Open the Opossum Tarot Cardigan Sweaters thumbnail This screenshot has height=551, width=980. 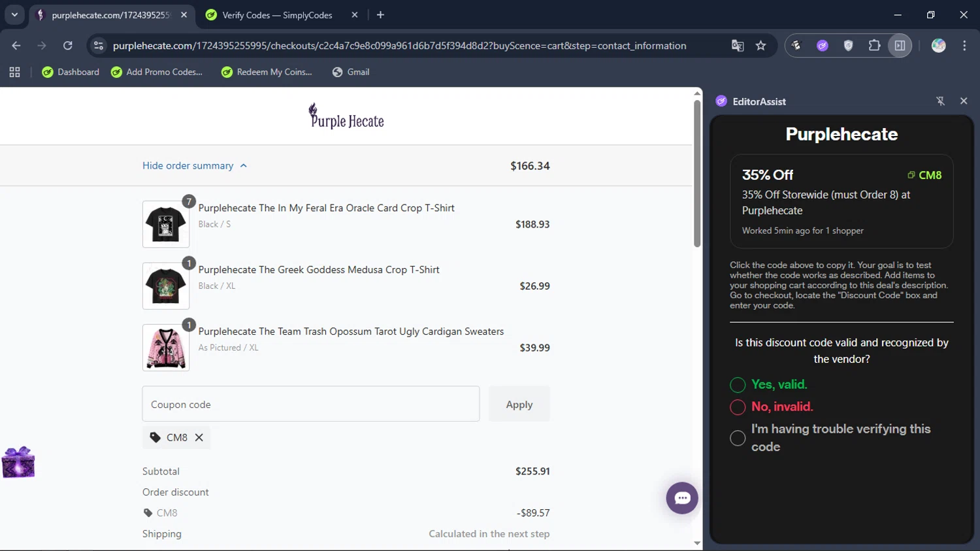pyautogui.click(x=166, y=348)
